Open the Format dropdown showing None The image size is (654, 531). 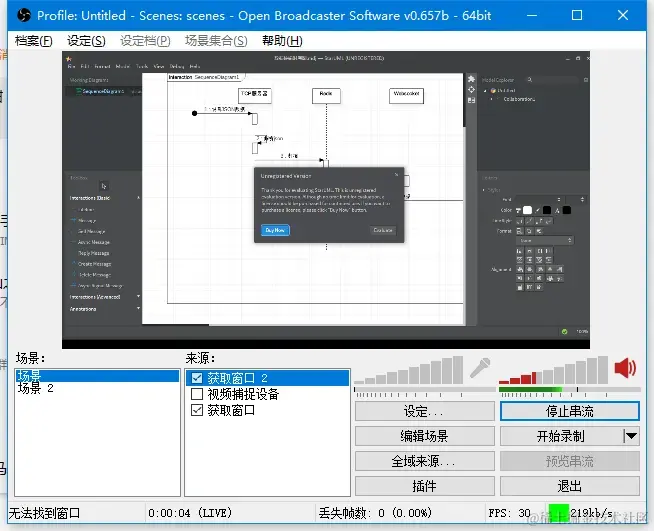[545, 241]
